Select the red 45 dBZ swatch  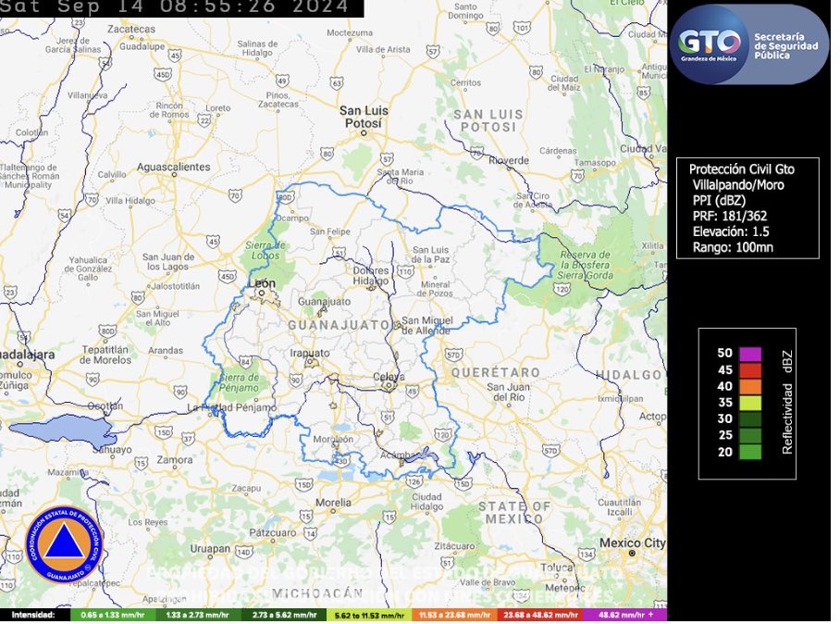pyautogui.click(x=750, y=370)
